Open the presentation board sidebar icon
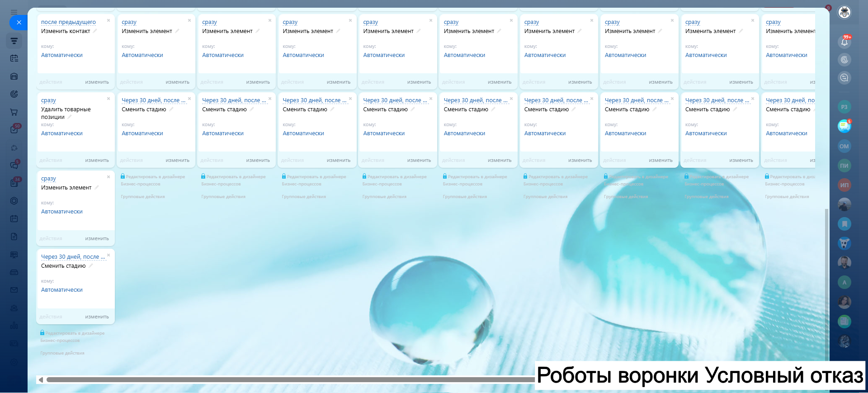Image resolution: width=868 pixels, height=393 pixels. coord(14,255)
